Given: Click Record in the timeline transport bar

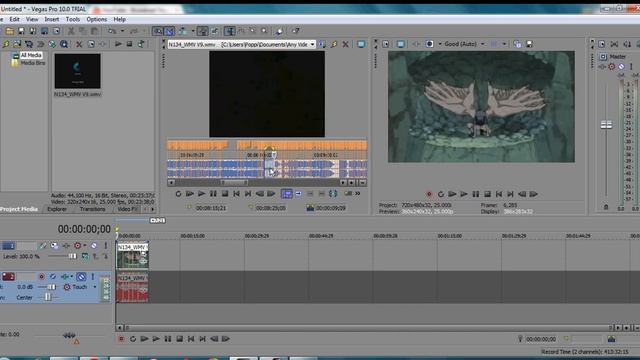Looking at the screenshot, I should 121,339.
